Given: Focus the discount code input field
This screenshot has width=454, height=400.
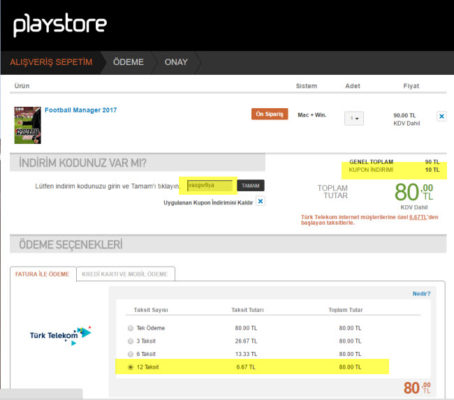Looking at the screenshot, I should click(210, 185).
